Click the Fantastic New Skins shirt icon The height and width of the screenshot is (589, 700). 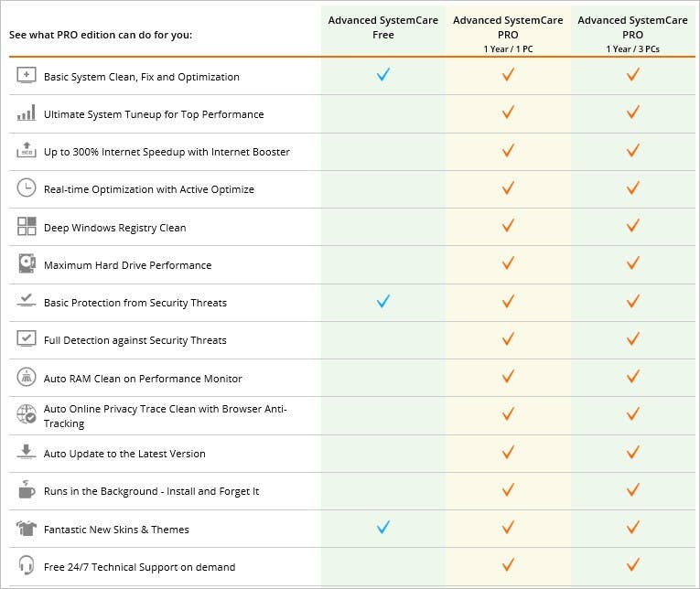click(x=27, y=529)
